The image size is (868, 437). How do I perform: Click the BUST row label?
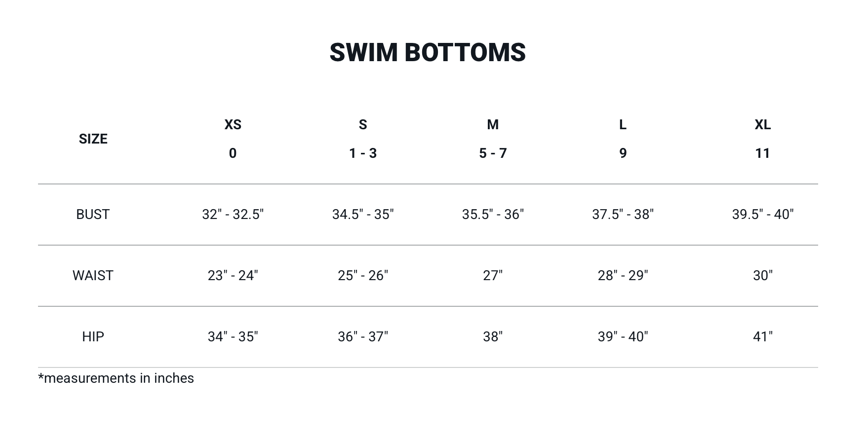(93, 215)
